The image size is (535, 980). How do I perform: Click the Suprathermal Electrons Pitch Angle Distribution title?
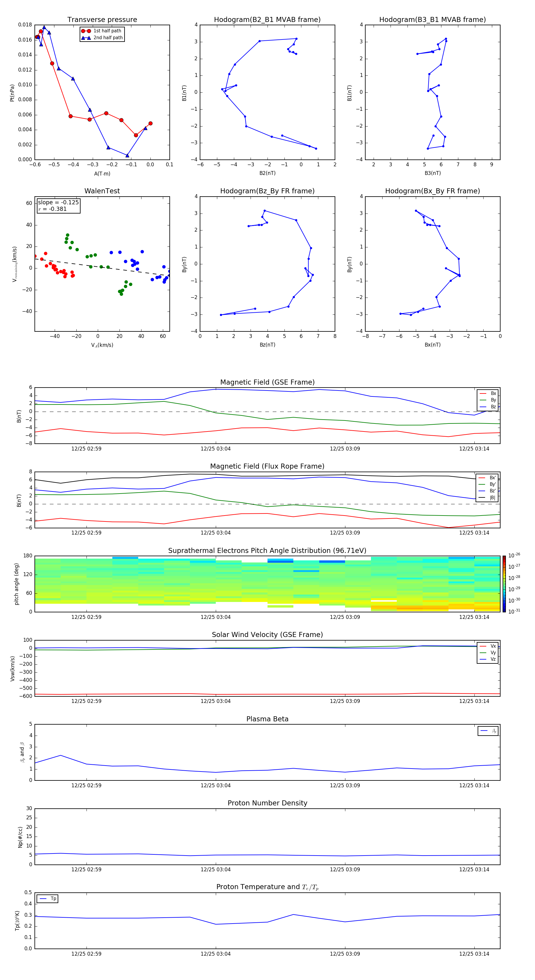coord(267,551)
